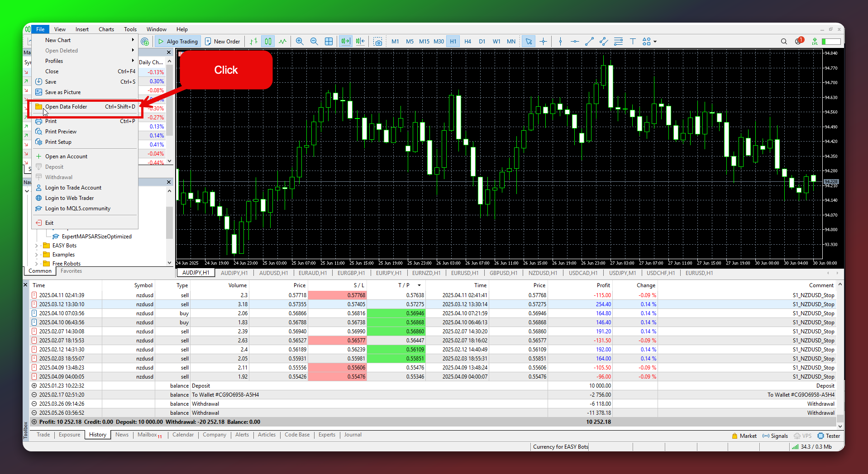
Task: Switch to the USDJPY,M1 chart tab
Action: point(622,273)
